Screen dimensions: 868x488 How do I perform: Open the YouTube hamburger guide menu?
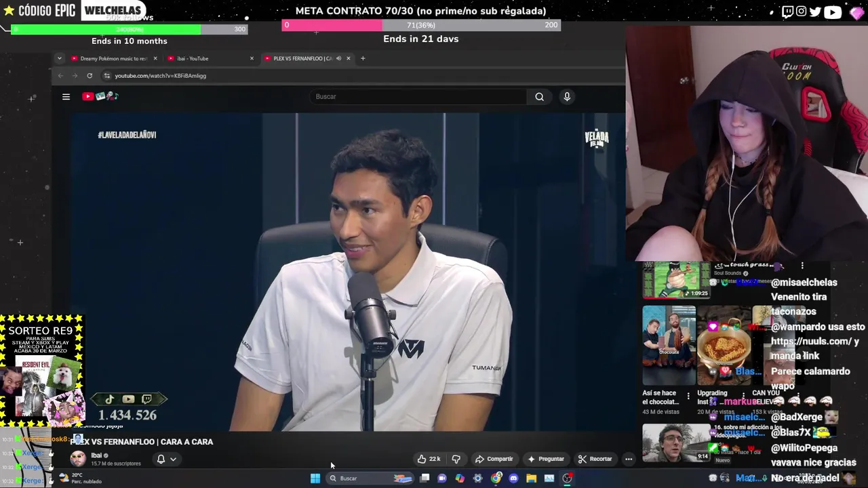(x=66, y=96)
